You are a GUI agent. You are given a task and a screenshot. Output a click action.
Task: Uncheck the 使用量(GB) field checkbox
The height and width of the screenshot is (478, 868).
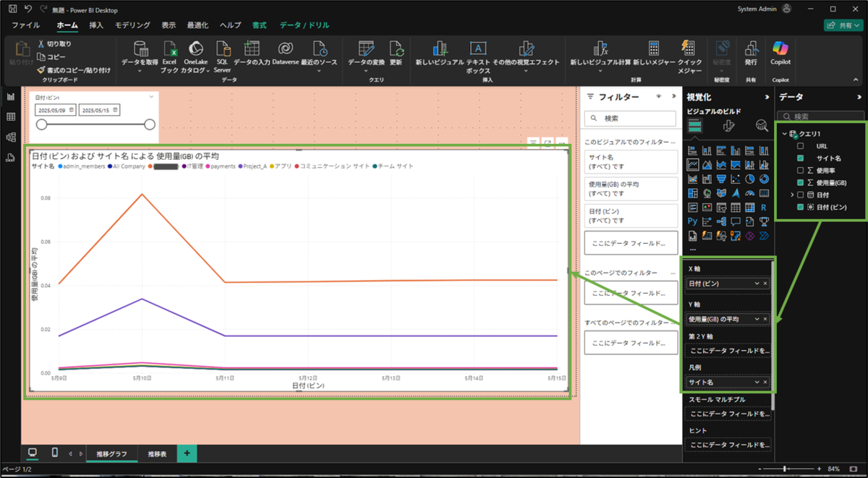point(801,183)
